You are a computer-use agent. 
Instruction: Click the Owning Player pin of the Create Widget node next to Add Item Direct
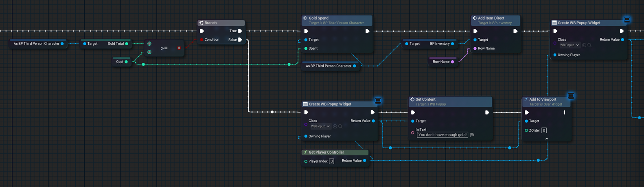pyautogui.click(x=555, y=55)
